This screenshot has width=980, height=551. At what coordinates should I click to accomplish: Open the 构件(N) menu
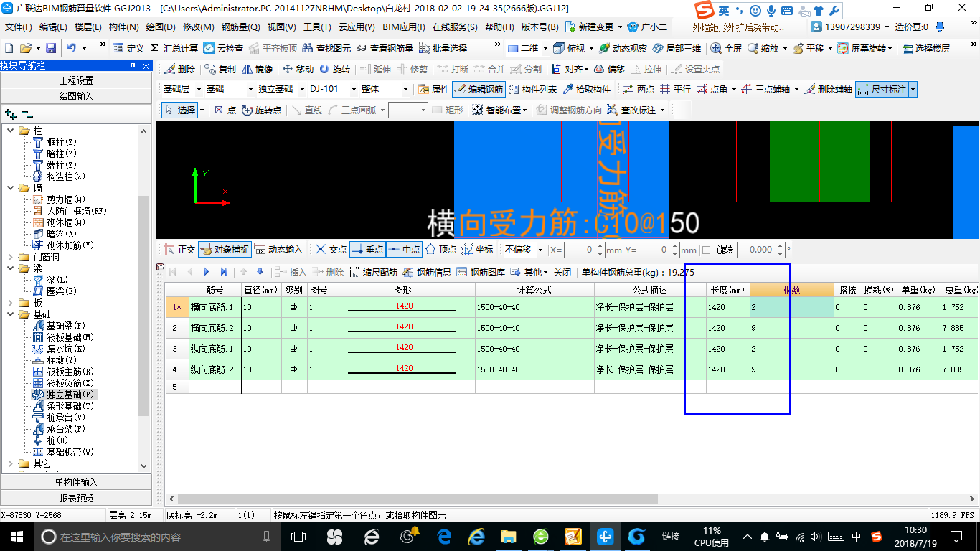(x=123, y=27)
